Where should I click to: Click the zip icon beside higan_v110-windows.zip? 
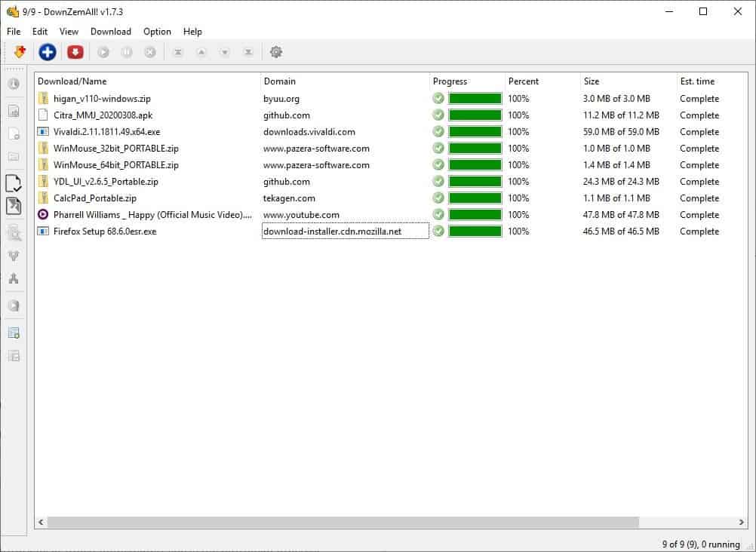click(x=43, y=98)
